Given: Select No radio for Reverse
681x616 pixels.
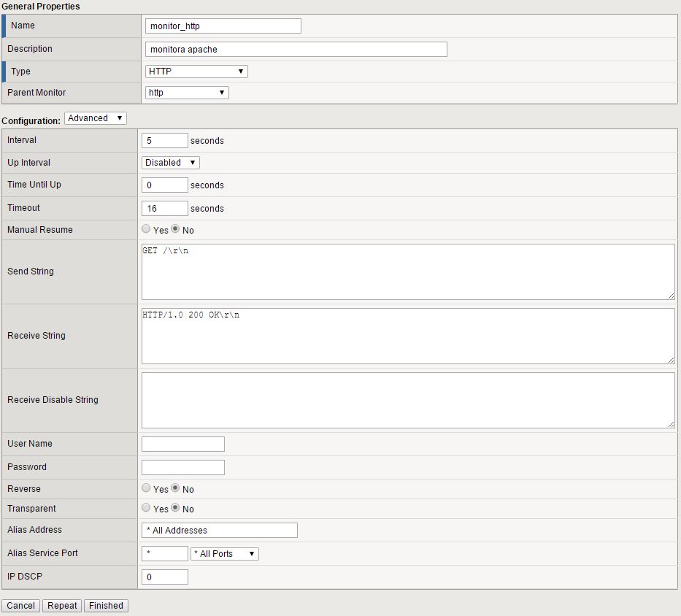Looking at the screenshot, I should coord(175,488).
